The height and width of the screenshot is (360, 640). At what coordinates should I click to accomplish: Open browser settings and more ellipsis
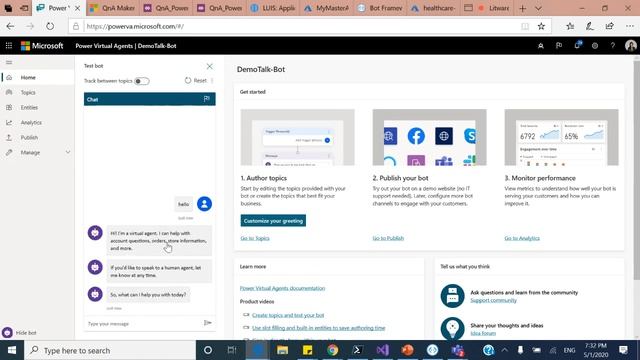pos(630,26)
